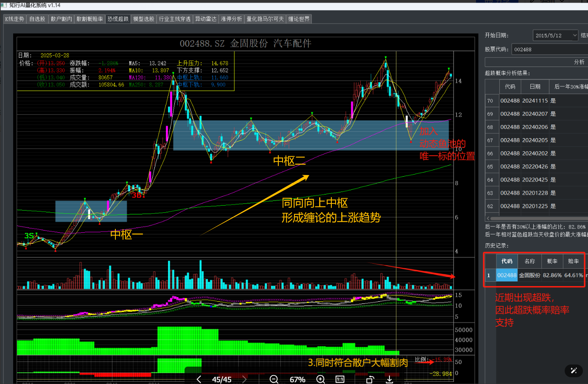This screenshot has height=384, width=588.
Task: Reset view with the 1:1 icon
Action: (x=340, y=379)
